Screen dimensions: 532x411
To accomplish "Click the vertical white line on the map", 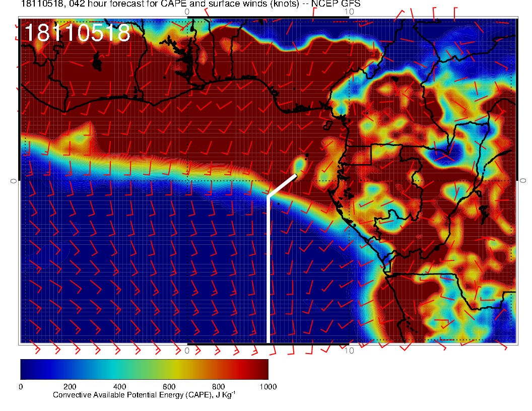I will coord(268,272).
